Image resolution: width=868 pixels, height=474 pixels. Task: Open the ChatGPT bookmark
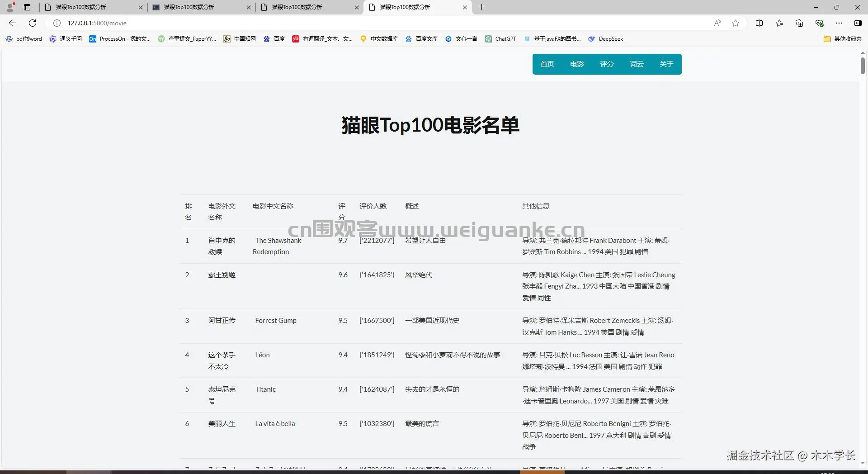(500, 39)
